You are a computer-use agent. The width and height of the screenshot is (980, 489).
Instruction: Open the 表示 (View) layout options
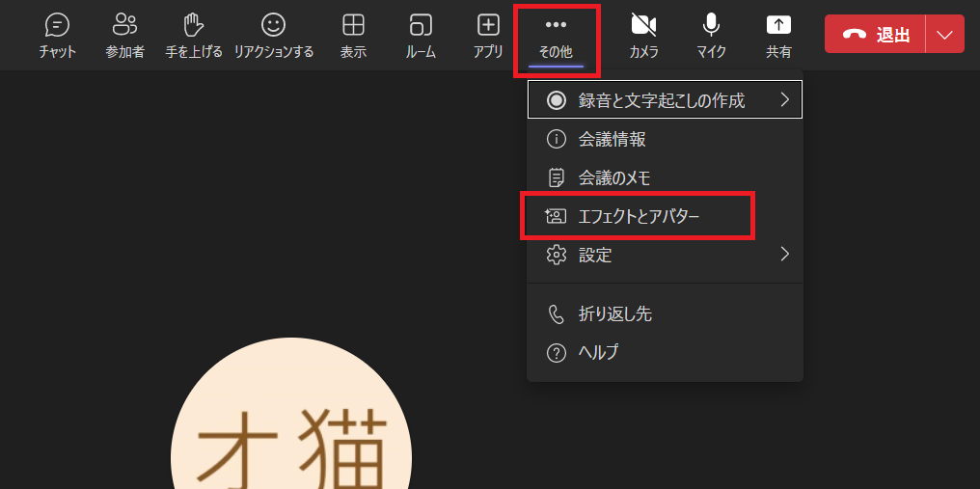coord(353,35)
